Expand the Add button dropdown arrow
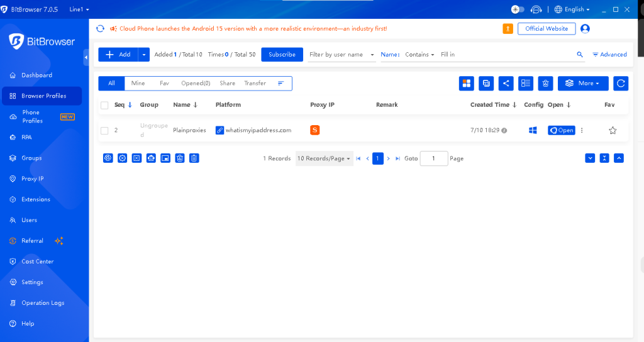The height and width of the screenshot is (342, 644). point(144,55)
